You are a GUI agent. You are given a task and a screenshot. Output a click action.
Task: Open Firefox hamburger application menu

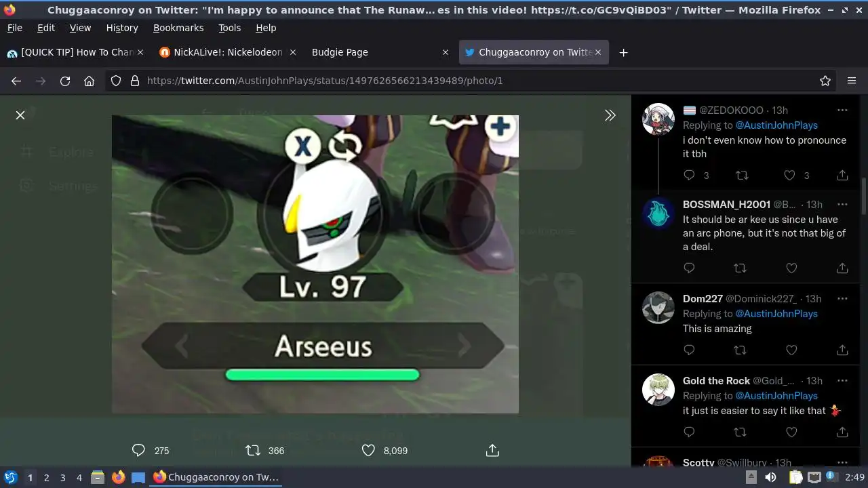(852, 81)
